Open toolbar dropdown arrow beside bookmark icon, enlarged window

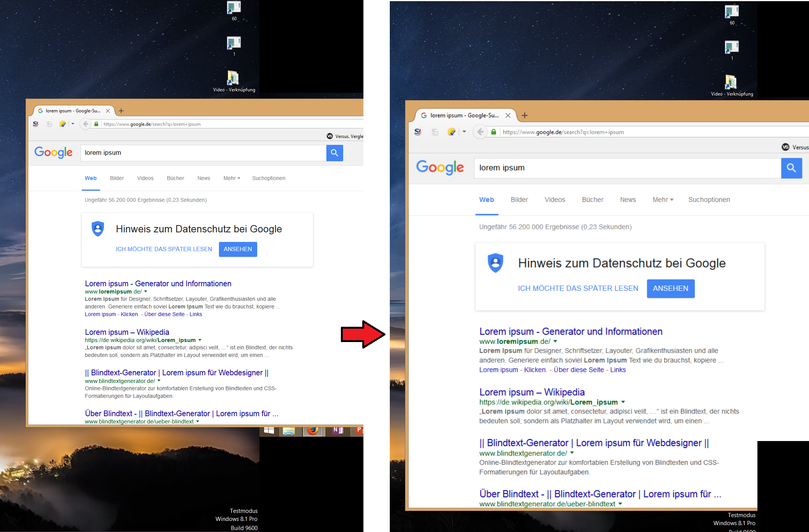point(464,132)
